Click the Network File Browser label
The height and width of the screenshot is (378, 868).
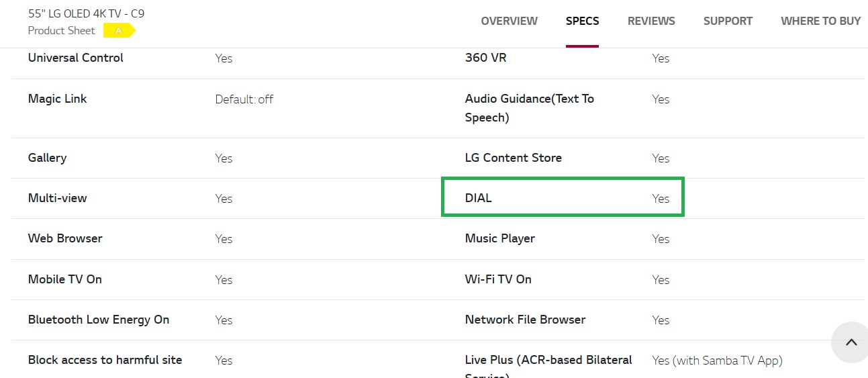(525, 320)
